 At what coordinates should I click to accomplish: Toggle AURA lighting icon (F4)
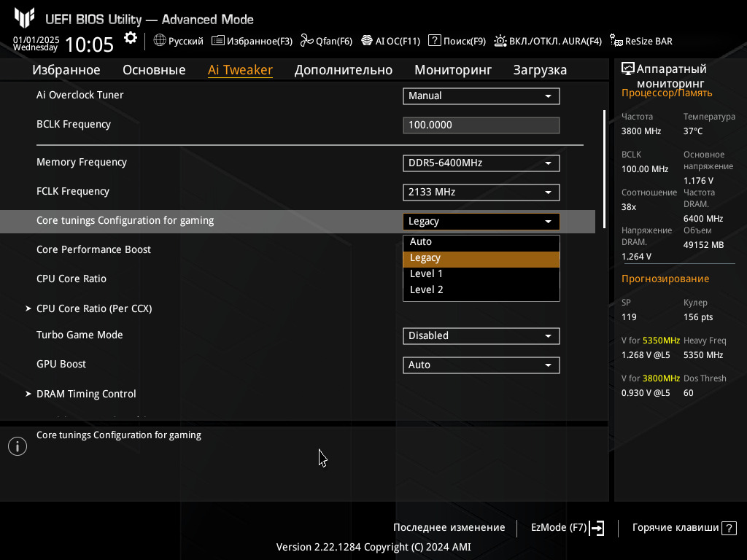(x=500, y=41)
